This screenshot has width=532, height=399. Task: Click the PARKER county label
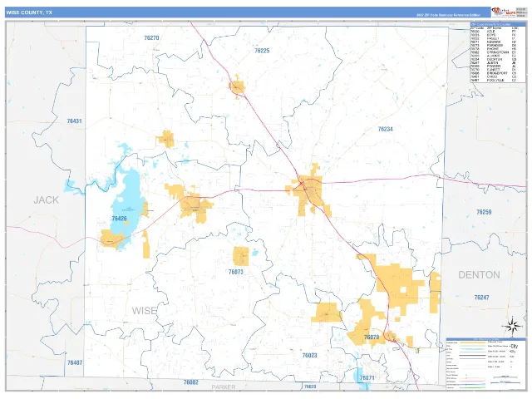[224, 387]
